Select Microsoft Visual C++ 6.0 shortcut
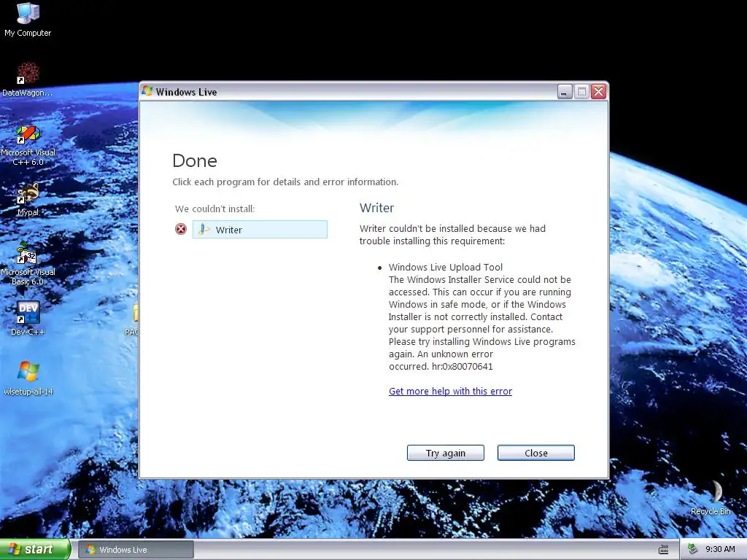This screenshot has height=560, width=747. coord(28,145)
